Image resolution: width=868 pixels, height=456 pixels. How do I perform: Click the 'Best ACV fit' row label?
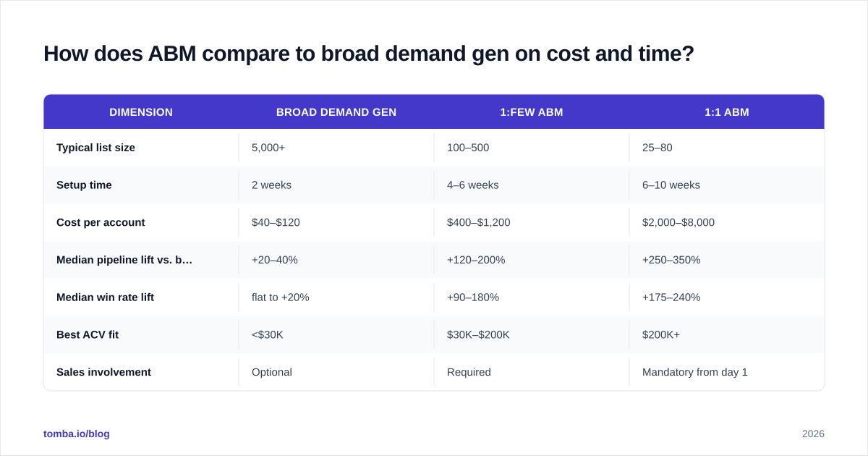click(x=88, y=335)
